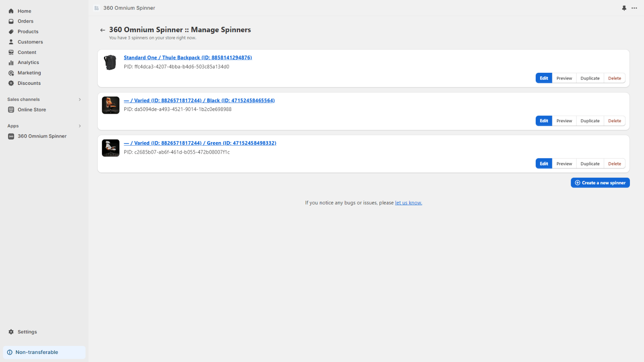Click the Varied Green chair thumbnail
The image size is (644, 362).
pyautogui.click(x=110, y=148)
